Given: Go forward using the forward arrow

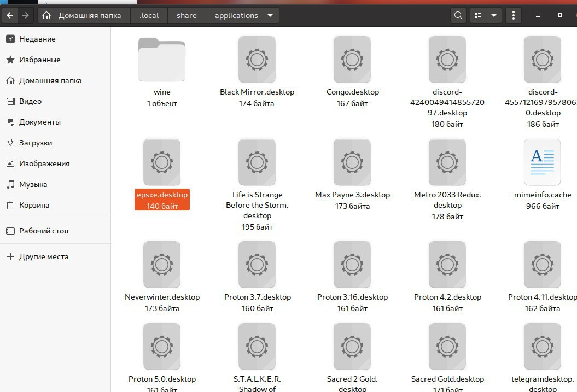Looking at the screenshot, I should 25,15.
